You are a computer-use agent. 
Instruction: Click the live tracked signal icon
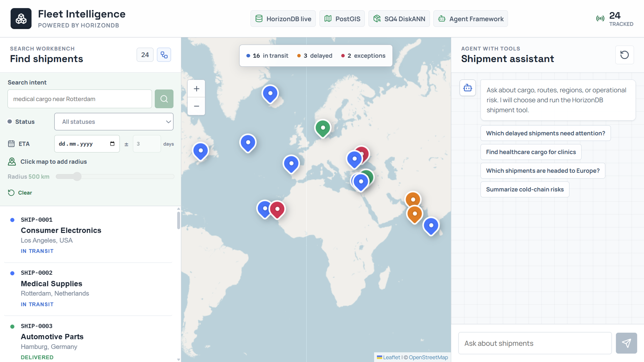coord(600,19)
